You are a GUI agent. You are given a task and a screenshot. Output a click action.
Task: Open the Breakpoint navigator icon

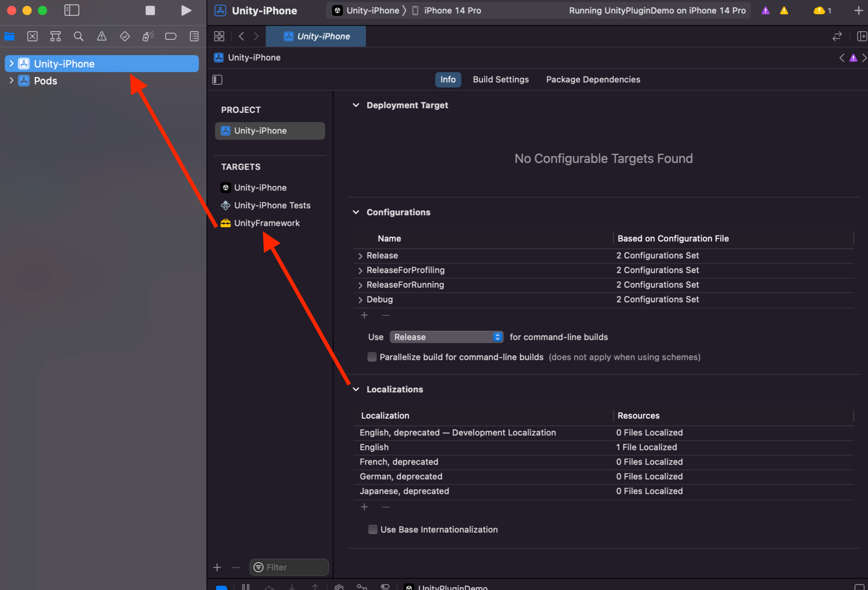[x=171, y=36]
